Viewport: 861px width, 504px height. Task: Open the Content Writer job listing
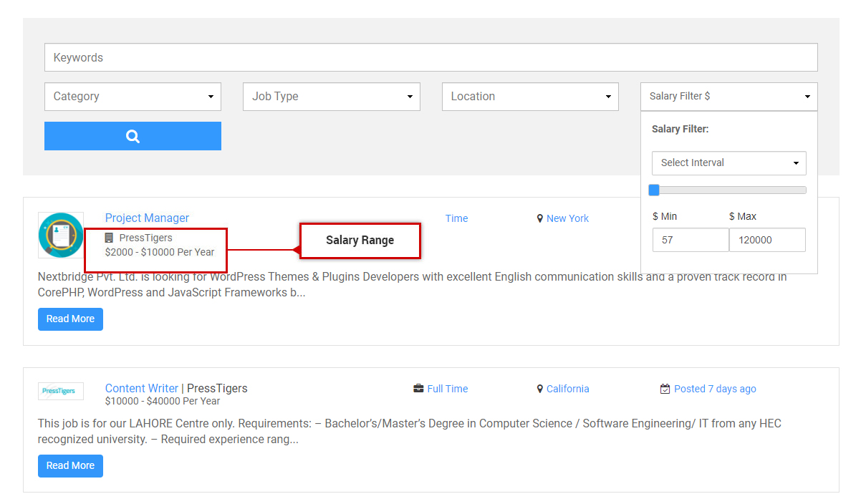141,388
